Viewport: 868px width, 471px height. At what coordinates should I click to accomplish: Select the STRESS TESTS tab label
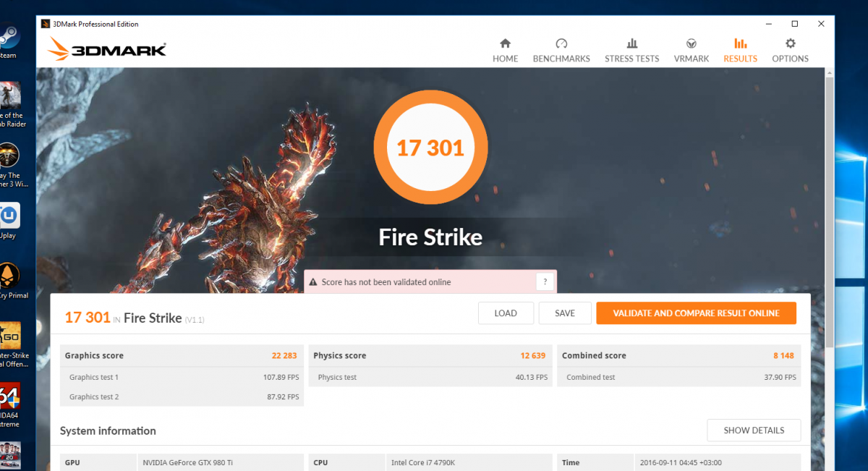click(x=632, y=59)
